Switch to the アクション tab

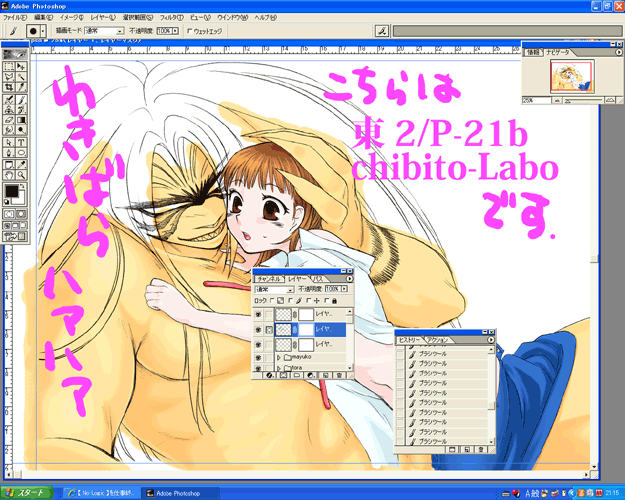tap(438, 340)
